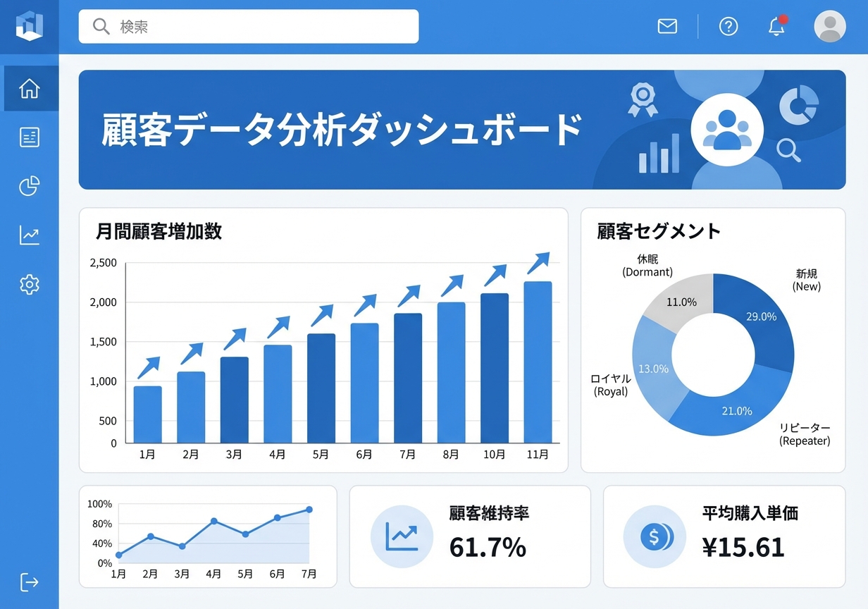
Task: Click the dollar coin icon on 平均購入単価 card
Action: (x=655, y=536)
